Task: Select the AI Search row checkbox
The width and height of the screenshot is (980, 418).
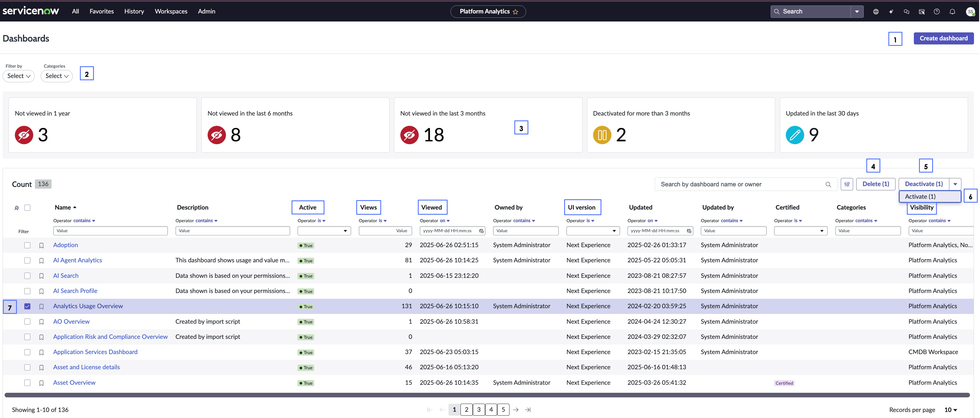Action: point(27,276)
